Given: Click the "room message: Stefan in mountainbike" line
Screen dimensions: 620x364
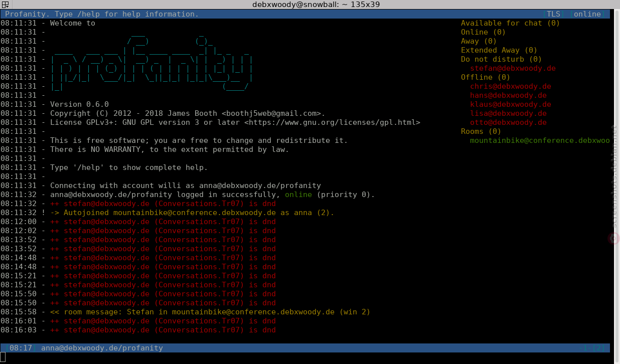Looking at the screenshot, I should (x=210, y=312).
